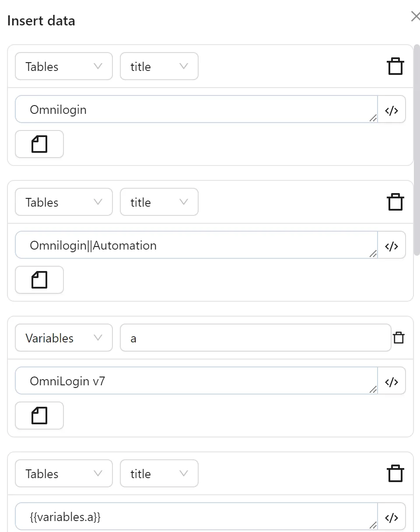Click file icon button under Omnilogin||Automation field
Screen dimensions: 420x532
(39, 280)
